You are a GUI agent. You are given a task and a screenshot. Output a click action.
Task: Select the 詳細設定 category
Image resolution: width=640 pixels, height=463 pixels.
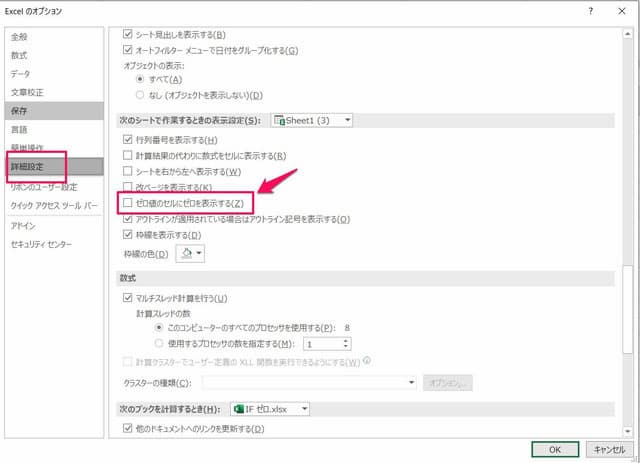[54, 167]
